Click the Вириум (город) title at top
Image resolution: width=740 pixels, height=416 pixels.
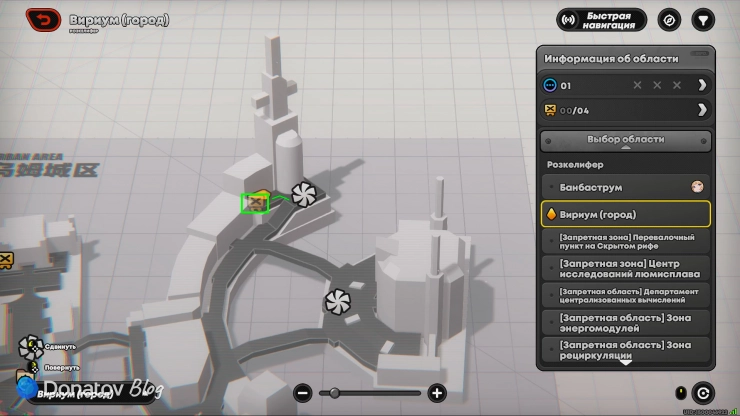(x=119, y=20)
